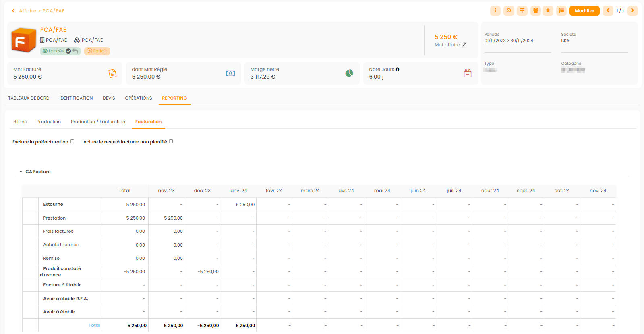This screenshot has width=644, height=334.
Task: Click the star favorite icon
Action: point(548,11)
